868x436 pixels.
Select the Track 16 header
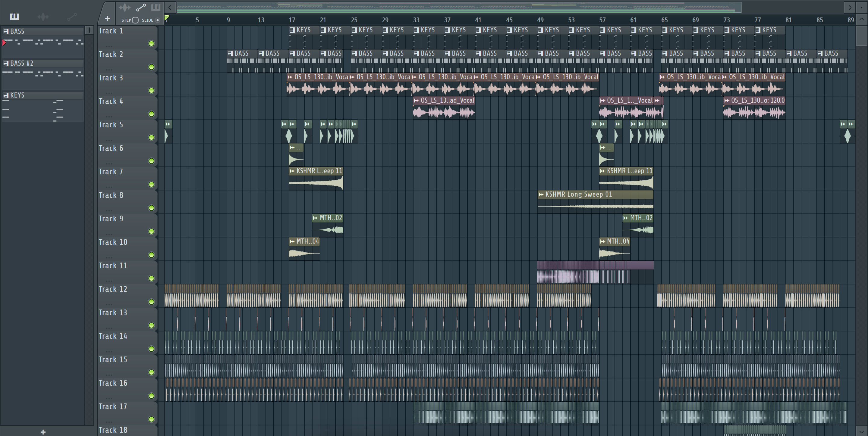click(x=127, y=390)
